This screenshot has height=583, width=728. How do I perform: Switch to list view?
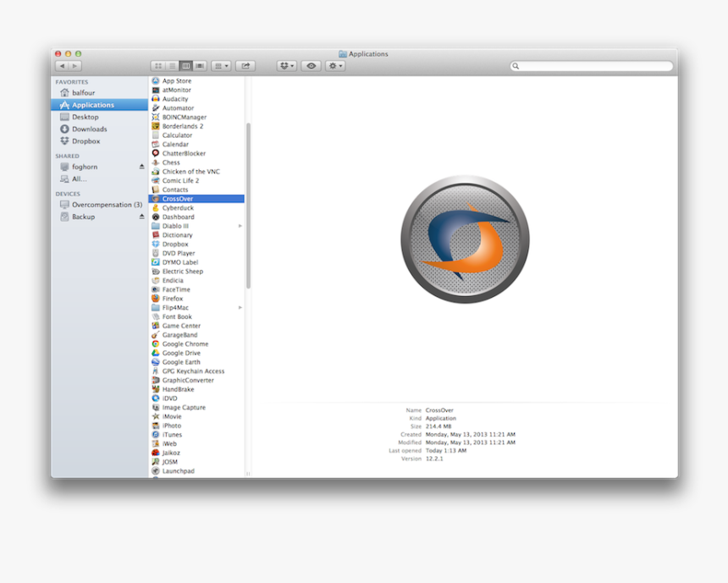click(172, 66)
